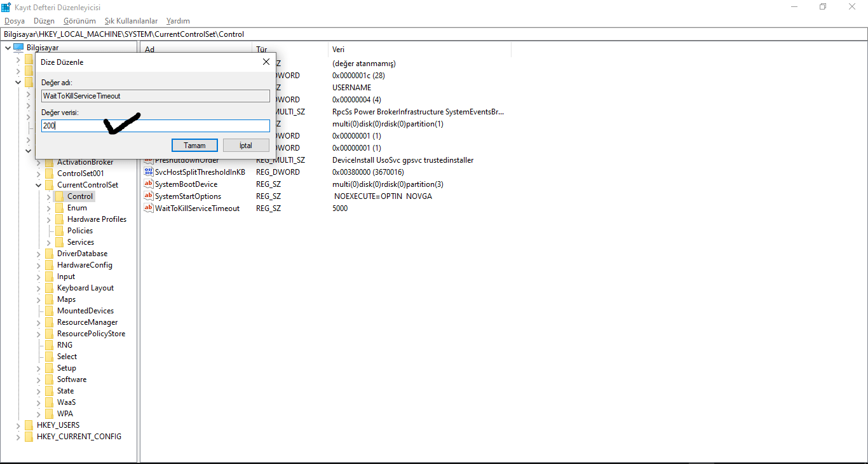Click the Bilgisayar computer icon in tree
The height and width of the screenshot is (464, 868).
coord(18,48)
